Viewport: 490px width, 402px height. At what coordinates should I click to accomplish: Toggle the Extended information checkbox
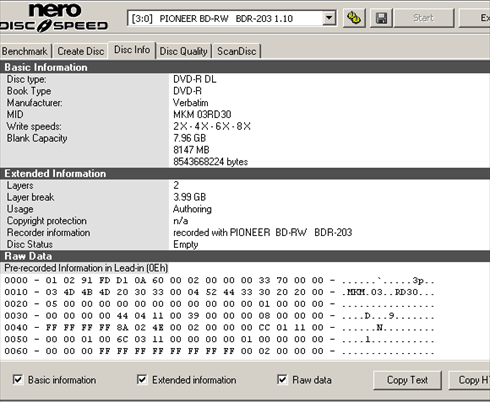pyautogui.click(x=142, y=380)
